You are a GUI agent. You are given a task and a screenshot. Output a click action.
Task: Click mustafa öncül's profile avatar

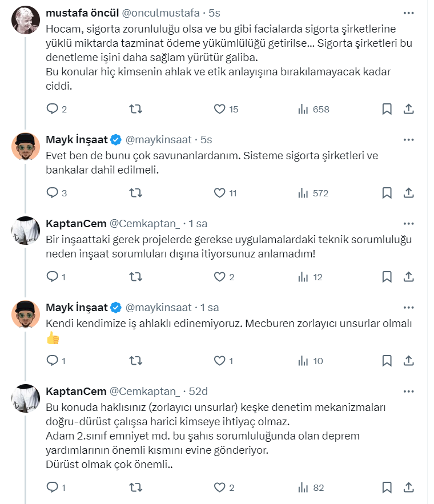click(25, 21)
